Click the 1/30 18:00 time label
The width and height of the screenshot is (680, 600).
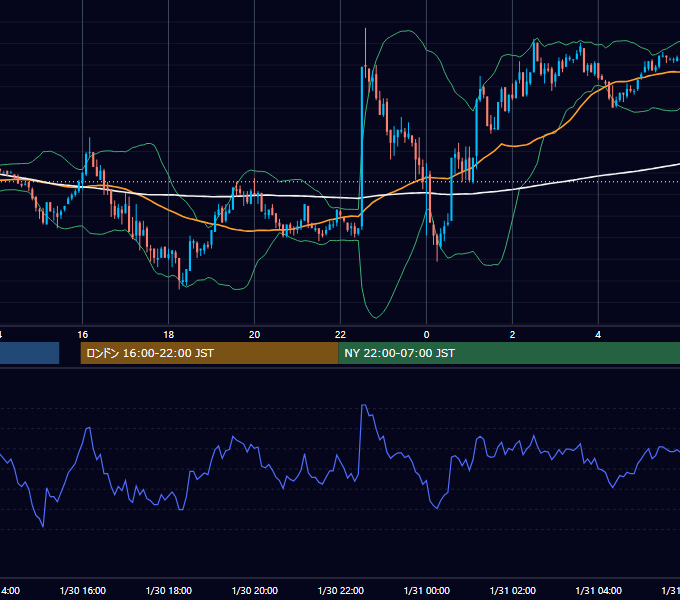pyautogui.click(x=169, y=590)
